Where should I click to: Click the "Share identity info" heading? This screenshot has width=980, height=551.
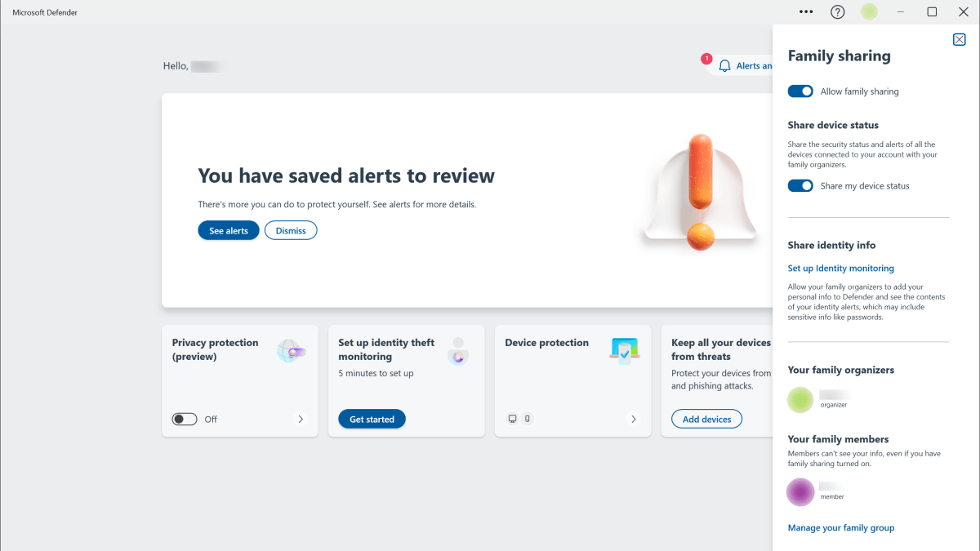coord(831,246)
